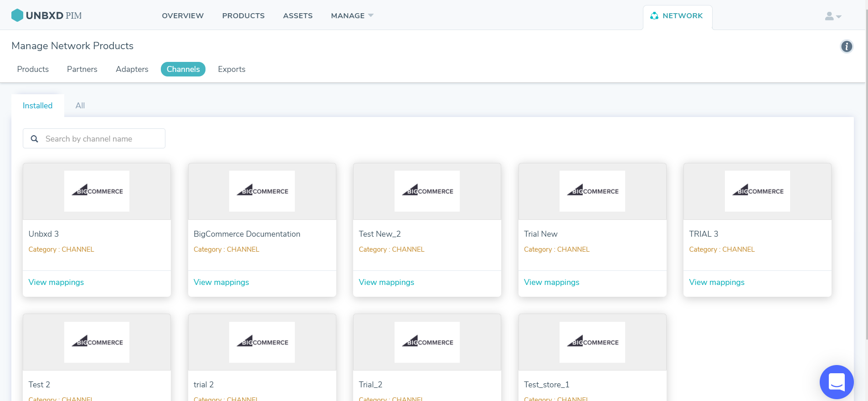Click BigCommerce logo on TRIAL 3 card
Viewport: 868px width, 401px height.
coord(757,191)
